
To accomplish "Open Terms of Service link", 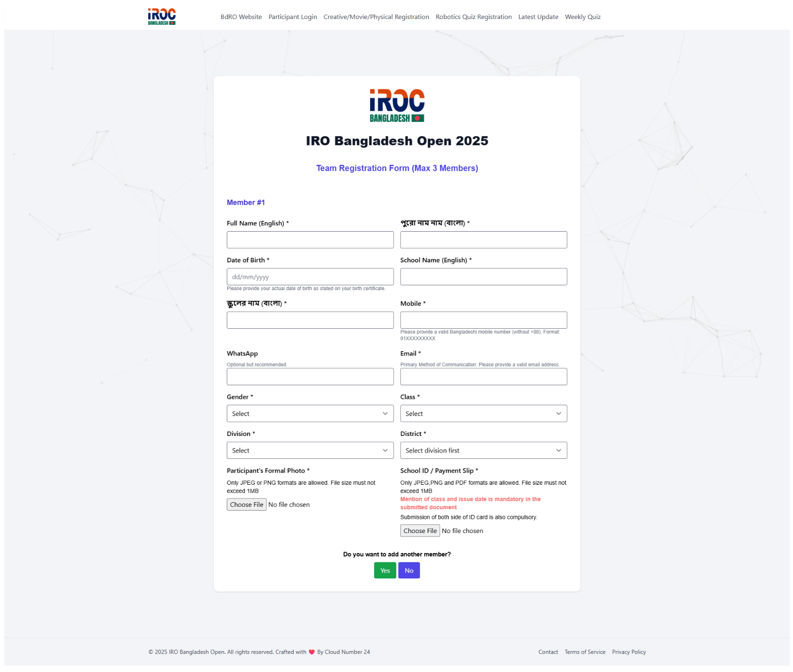I will (x=585, y=652).
